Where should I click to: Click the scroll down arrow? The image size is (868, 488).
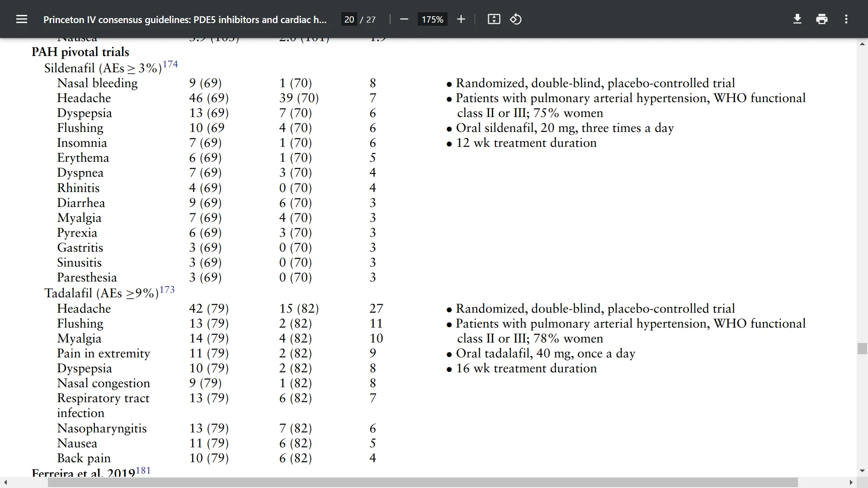click(862, 471)
